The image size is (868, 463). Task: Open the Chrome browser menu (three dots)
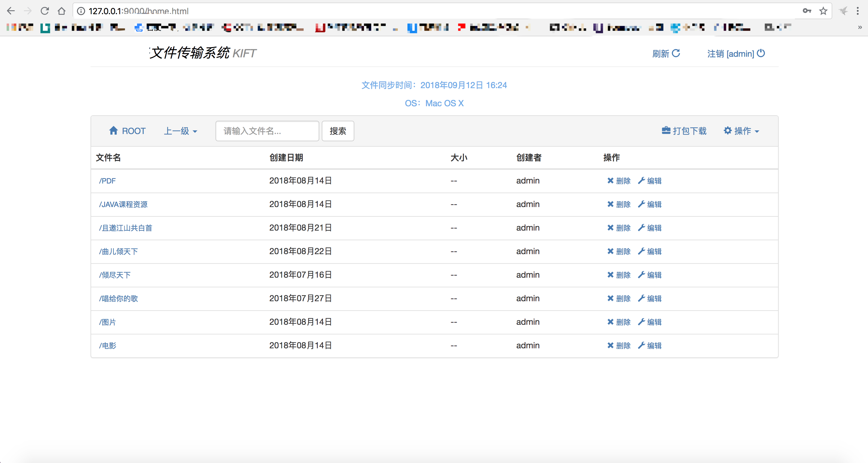857,11
